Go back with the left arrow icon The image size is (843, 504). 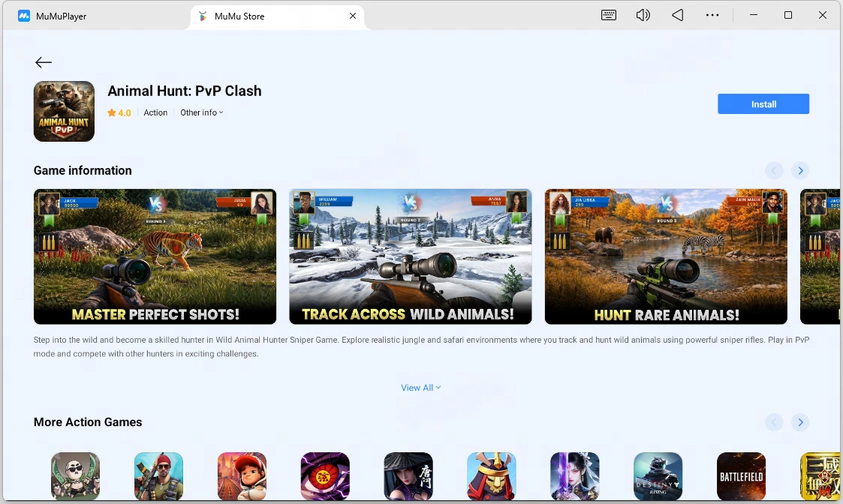point(44,62)
